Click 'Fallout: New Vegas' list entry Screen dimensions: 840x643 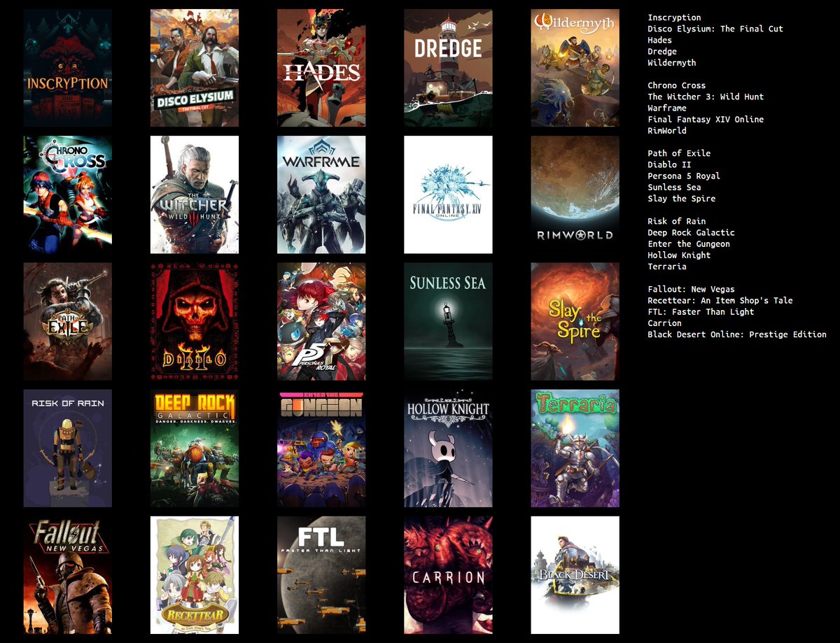pos(692,289)
